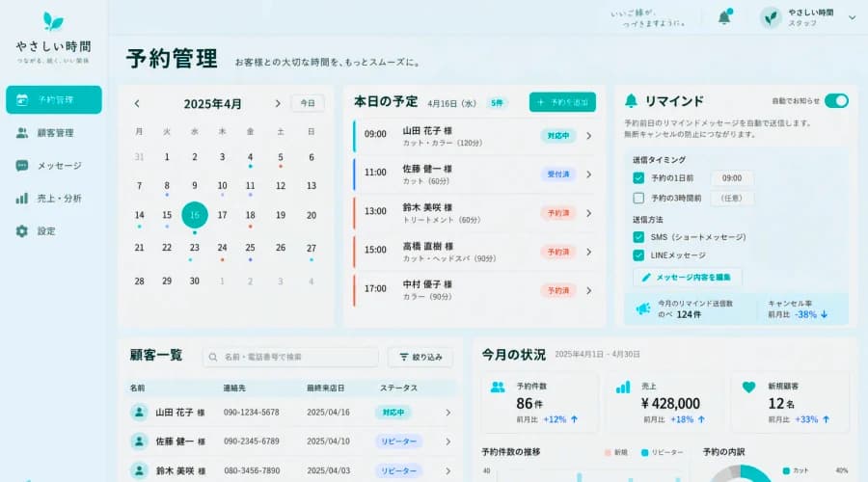Expand the 13:00 鈴木 美咲 appointment
Screen dimensions: 868x482
click(588, 213)
